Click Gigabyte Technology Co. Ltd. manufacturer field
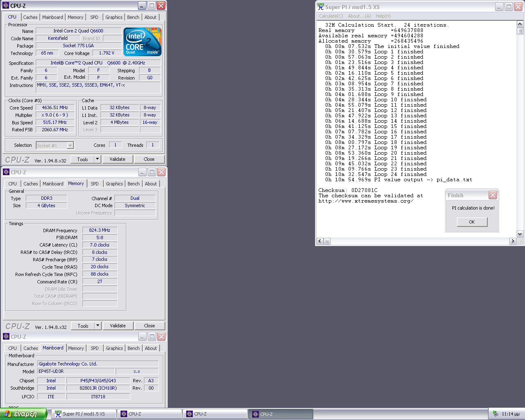The height and width of the screenshot is (420, 525). (x=98, y=364)
